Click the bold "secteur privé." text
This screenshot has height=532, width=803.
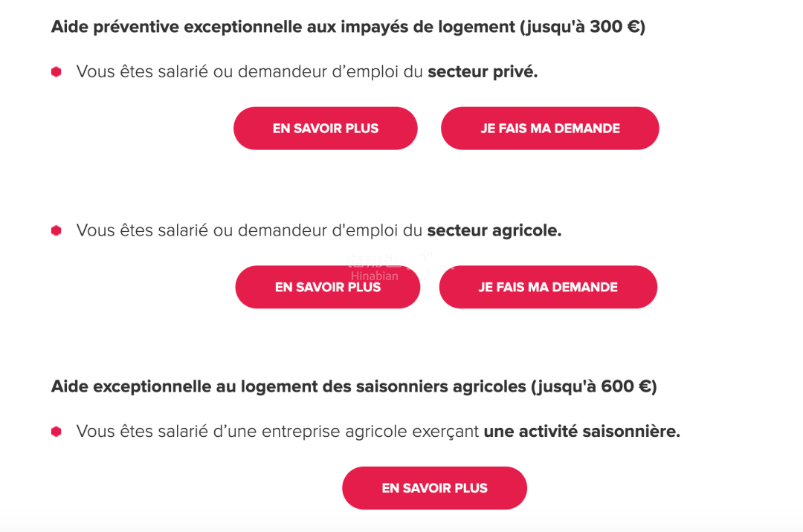click(x=482, y=72)
